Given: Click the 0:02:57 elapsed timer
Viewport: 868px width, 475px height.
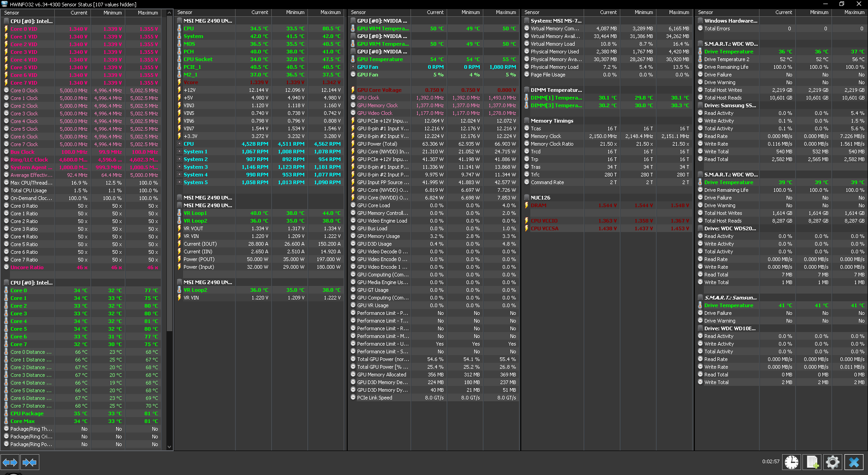Looking at the screenshot, I should (771, 462).
